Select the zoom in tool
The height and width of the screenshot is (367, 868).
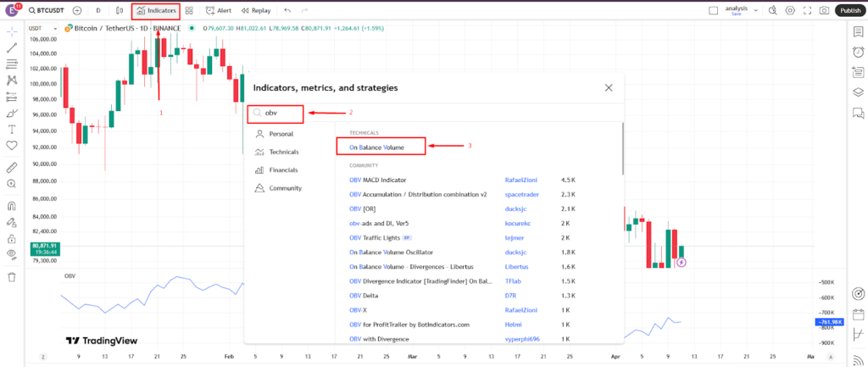[x=12, y=183]
